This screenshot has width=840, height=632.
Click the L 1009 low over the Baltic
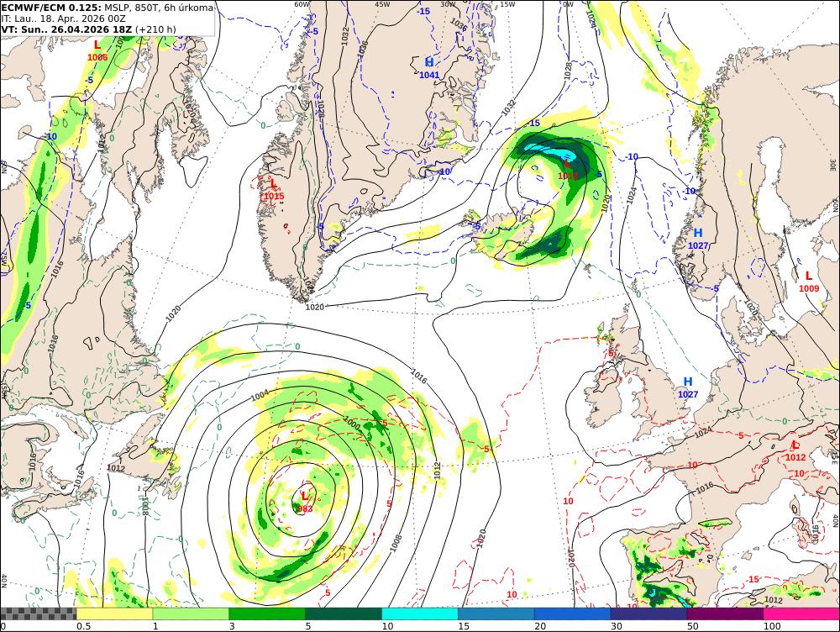809,282
